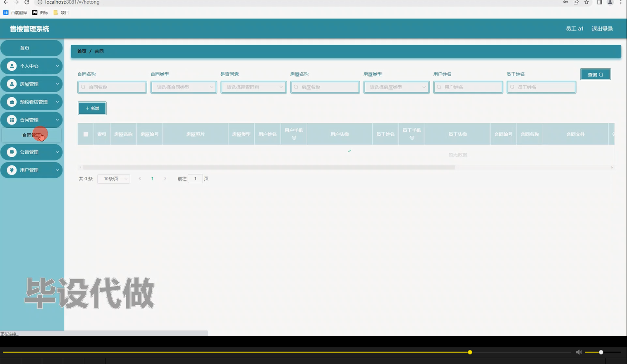Open 首页 in the sidebar

coord(31,48)
